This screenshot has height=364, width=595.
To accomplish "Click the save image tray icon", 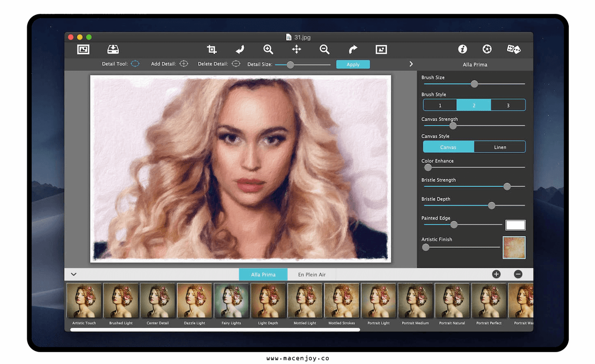I will click(113, 49).
